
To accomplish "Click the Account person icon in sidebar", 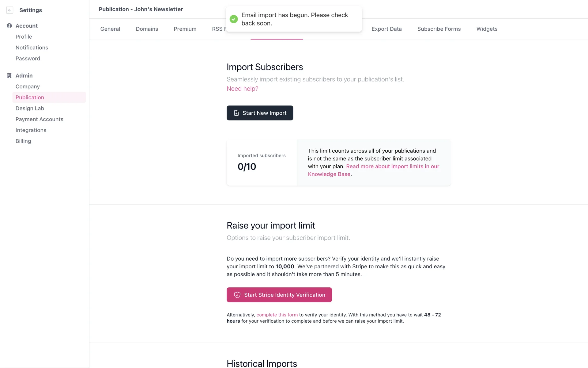I will (x=9, y=26).
